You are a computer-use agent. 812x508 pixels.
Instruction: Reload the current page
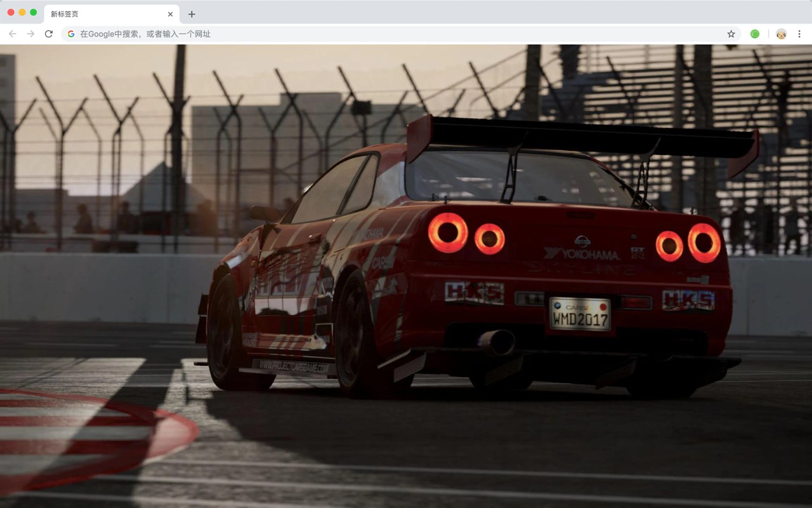[x=49, y=34]
